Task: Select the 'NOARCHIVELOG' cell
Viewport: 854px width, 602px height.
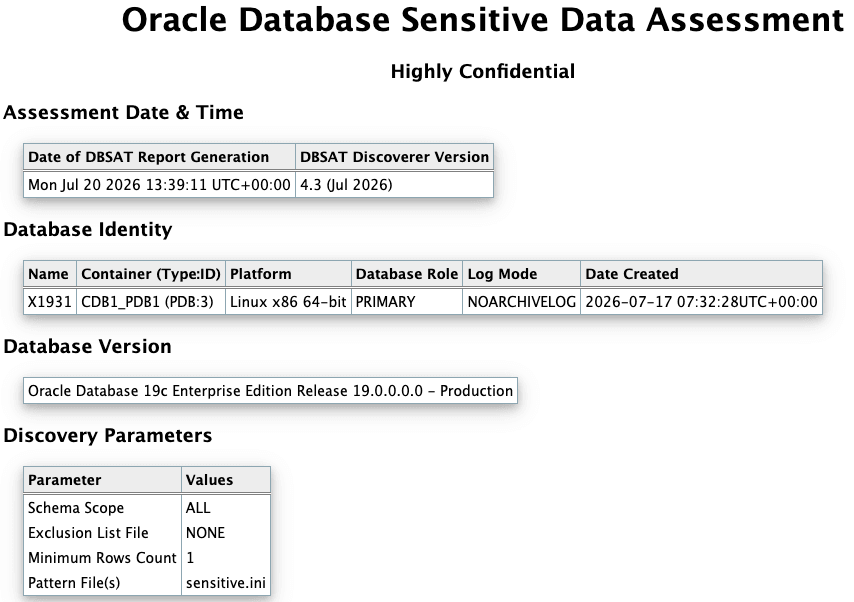Action: [x=521, y=302]
